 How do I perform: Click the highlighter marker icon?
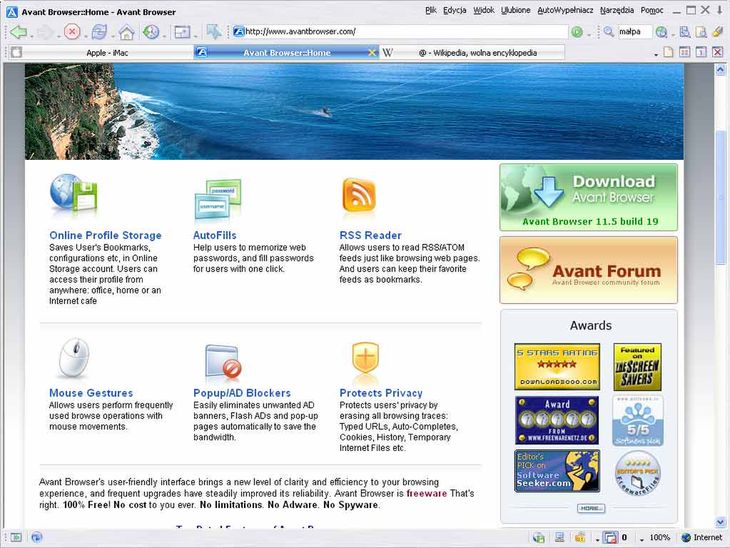[x=717, y=32]
